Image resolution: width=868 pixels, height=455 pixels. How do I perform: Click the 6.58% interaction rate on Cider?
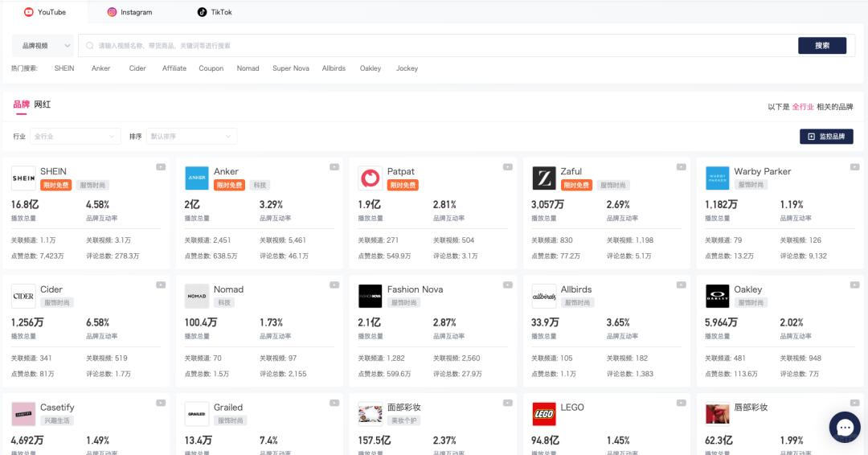pyautogui.click(x=98, y=322)
